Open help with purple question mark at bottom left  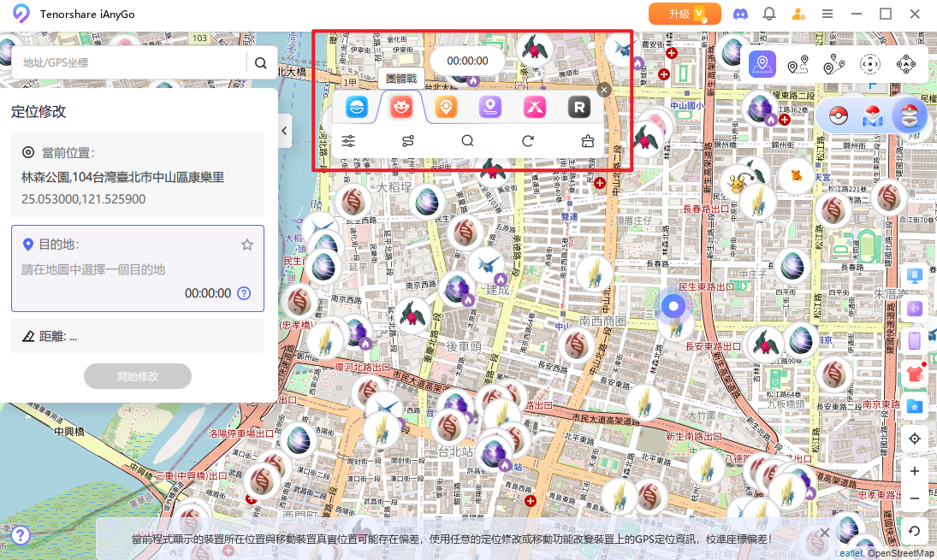pyautogui.click(x=20, y=535)
